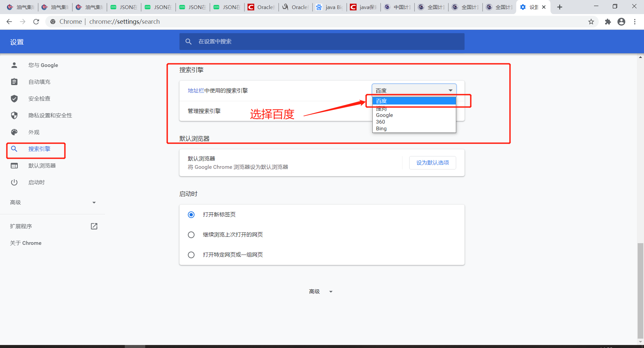644x348 pixels.
Task: Open 自动填充 settings section
Action: point(39,82)
